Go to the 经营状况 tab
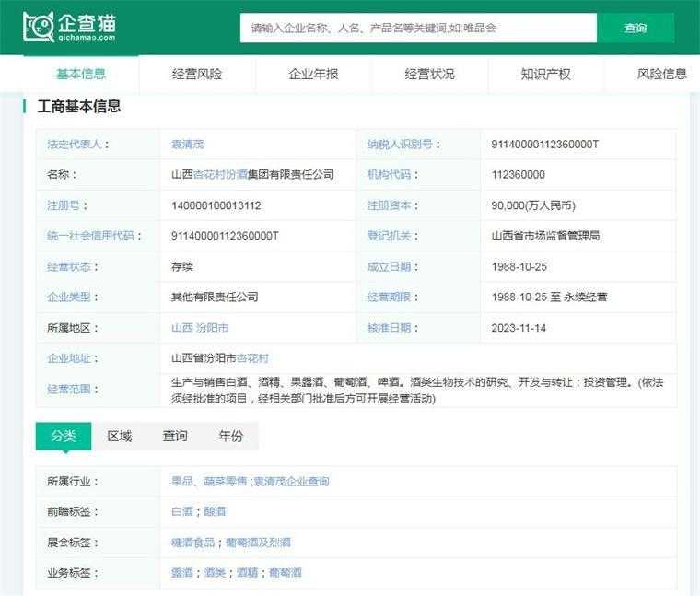The height and width of the screenshot is (596, 700). click(429, 74)
